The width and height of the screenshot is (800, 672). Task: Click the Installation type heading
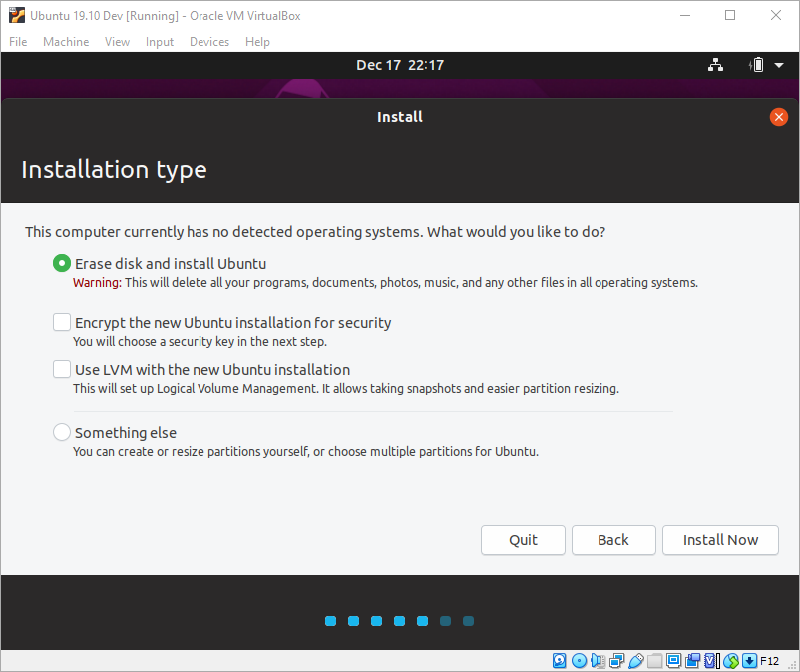(x=115, y=169)
